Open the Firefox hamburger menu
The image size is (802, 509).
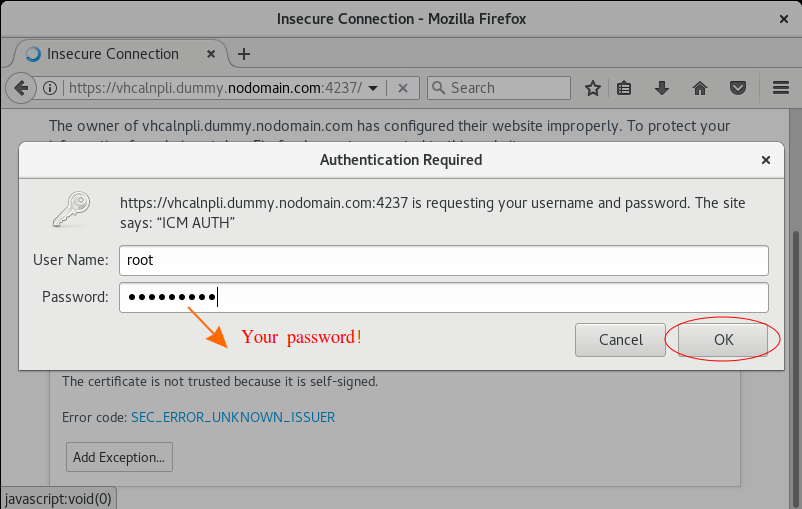[781, 88]
